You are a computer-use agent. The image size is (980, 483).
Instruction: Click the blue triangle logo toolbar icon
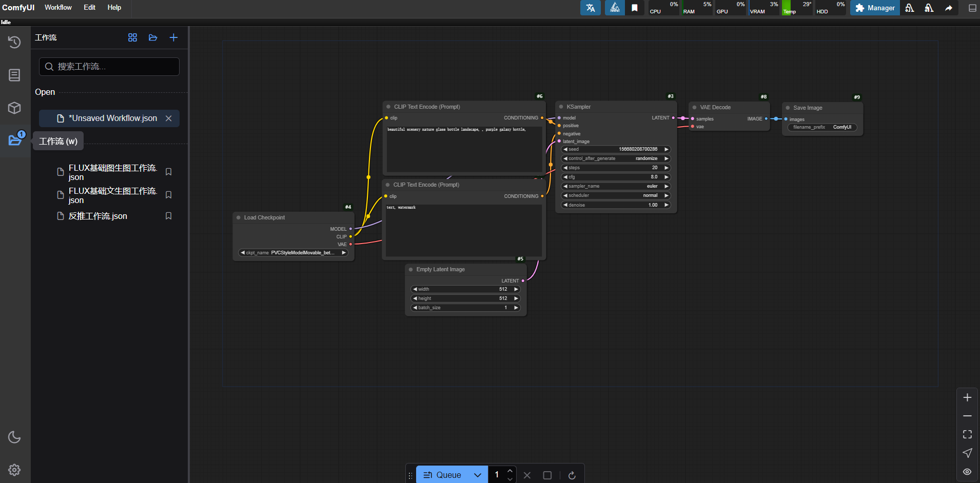click(x=614, y=8)
